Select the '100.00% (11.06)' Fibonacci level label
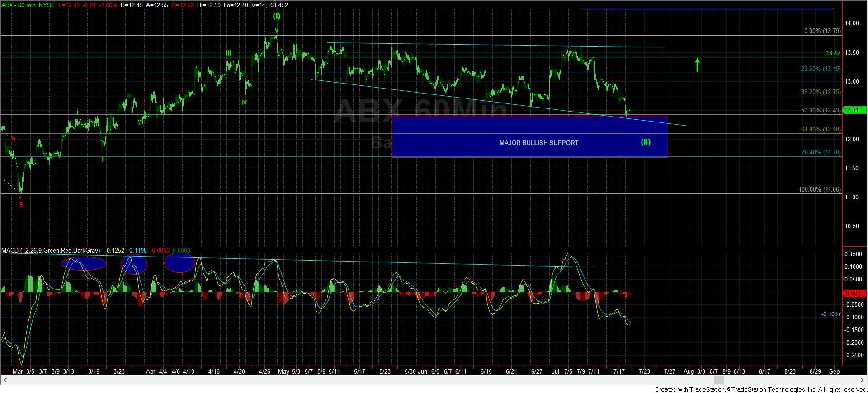Viewport: 868px width, 393px height. [820, 190]
